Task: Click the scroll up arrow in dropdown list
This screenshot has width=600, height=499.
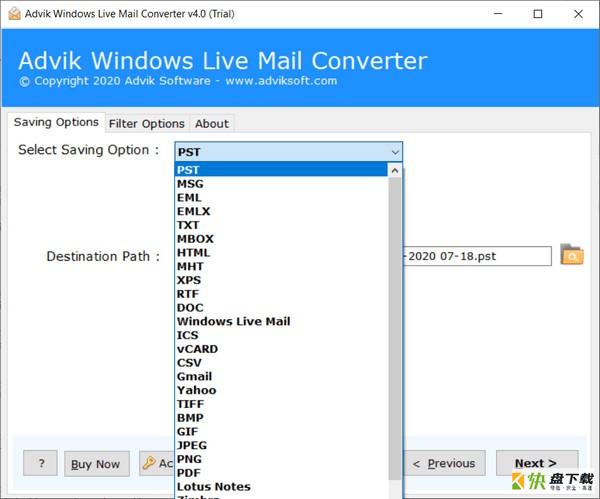Action: 395,170
